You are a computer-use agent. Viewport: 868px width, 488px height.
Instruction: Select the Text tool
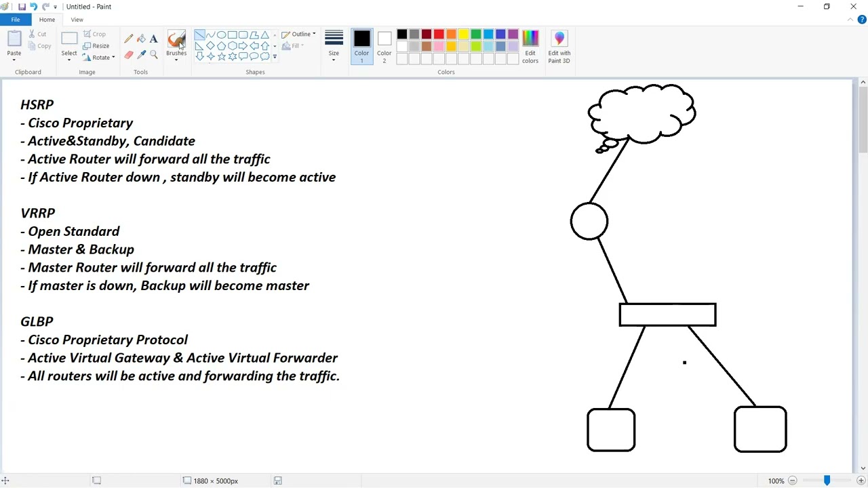pos(153,39)
